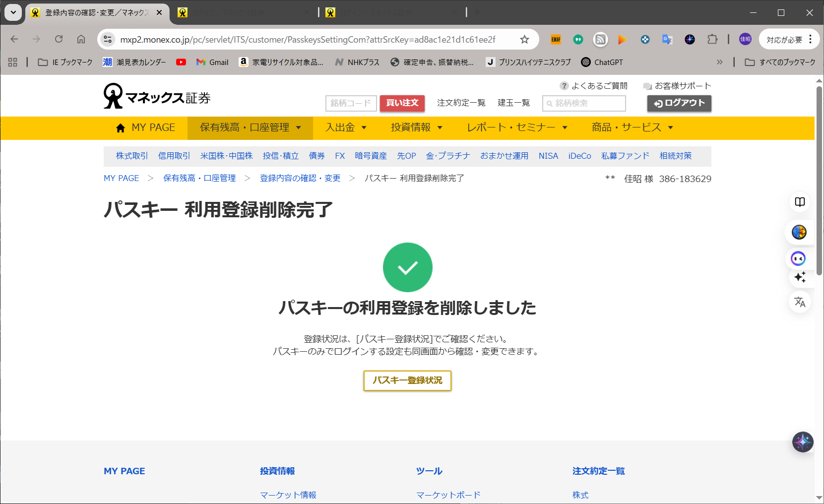824x504 pixels.
Task: Click the パスキー登録状況 button
Action: tap(407, 380)
